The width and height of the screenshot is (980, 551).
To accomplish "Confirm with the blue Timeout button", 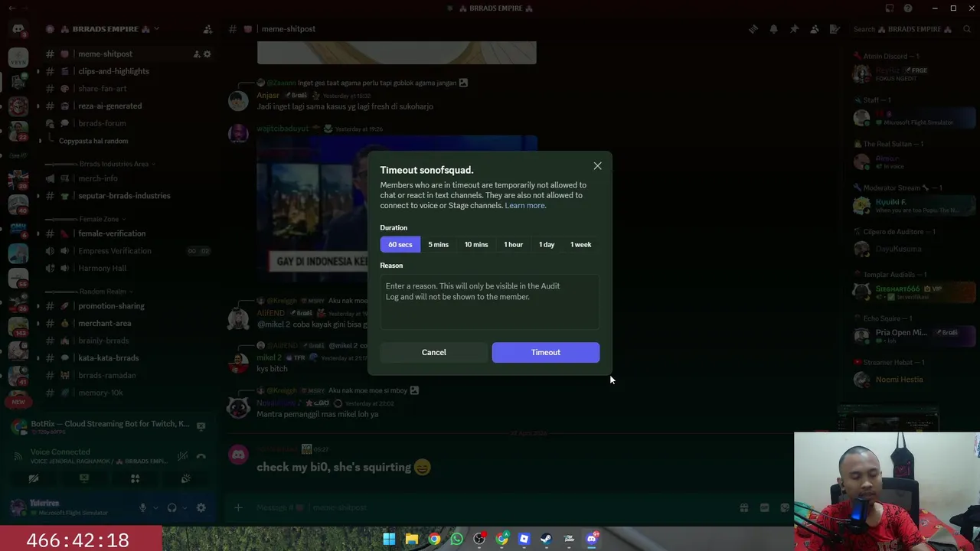I will tap(546, 352).
